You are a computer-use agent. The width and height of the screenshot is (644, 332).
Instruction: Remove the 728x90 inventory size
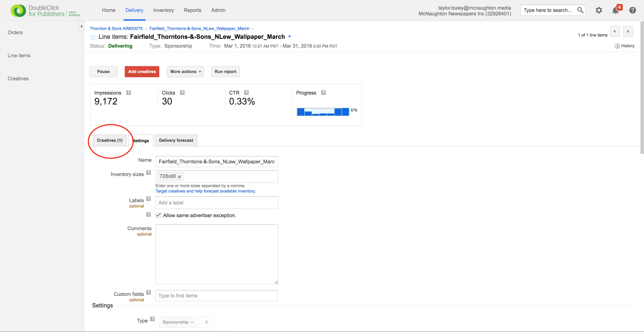[179, 177]
